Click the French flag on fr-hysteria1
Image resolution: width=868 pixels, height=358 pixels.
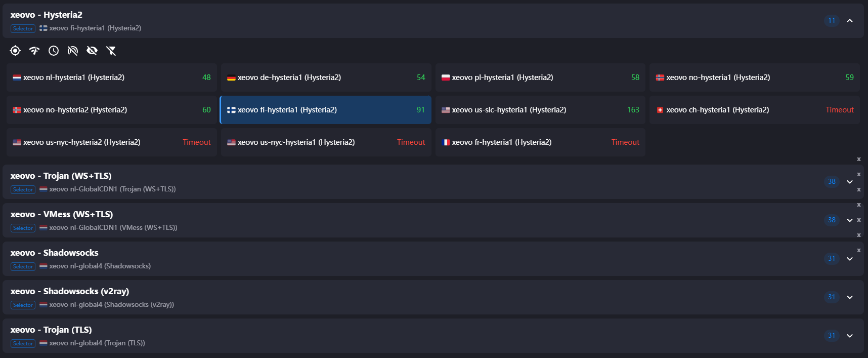coord(446,142)
